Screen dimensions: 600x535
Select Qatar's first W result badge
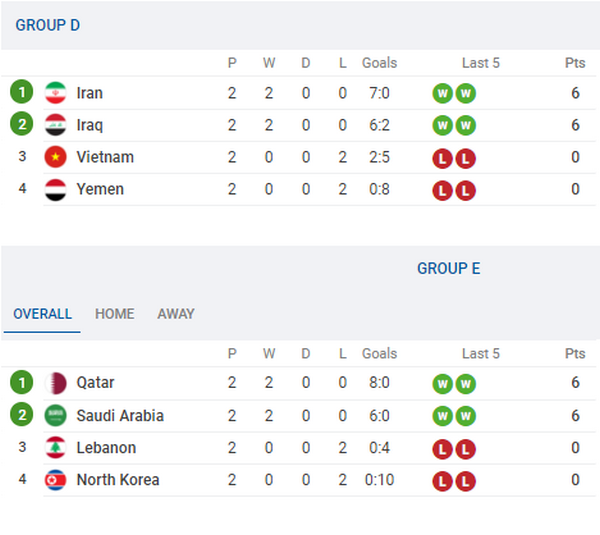442,383
